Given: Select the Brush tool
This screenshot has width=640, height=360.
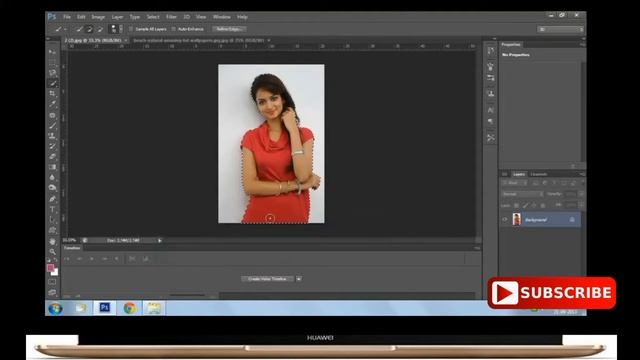Looking at the screenshot, I should pos(52,125).
